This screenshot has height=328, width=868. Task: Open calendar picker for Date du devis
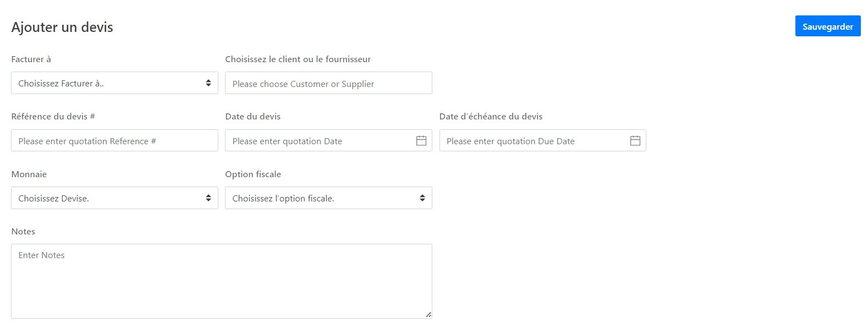[421, 141]
